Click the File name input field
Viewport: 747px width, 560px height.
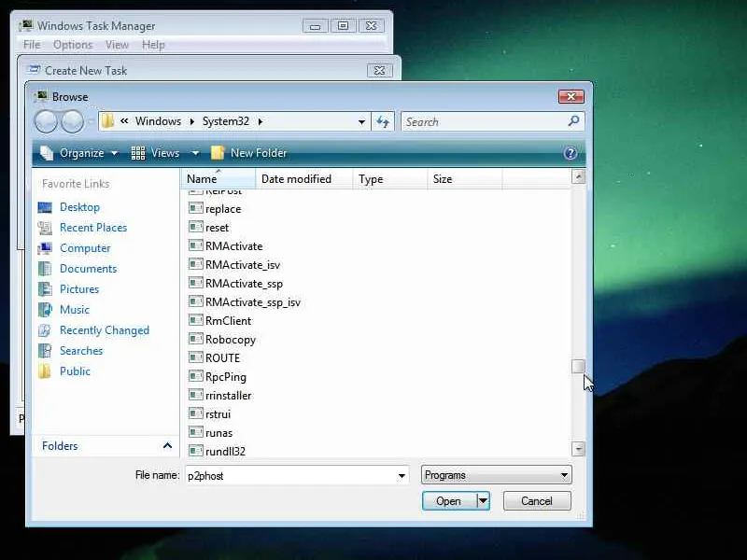click(x=290, y=476)
